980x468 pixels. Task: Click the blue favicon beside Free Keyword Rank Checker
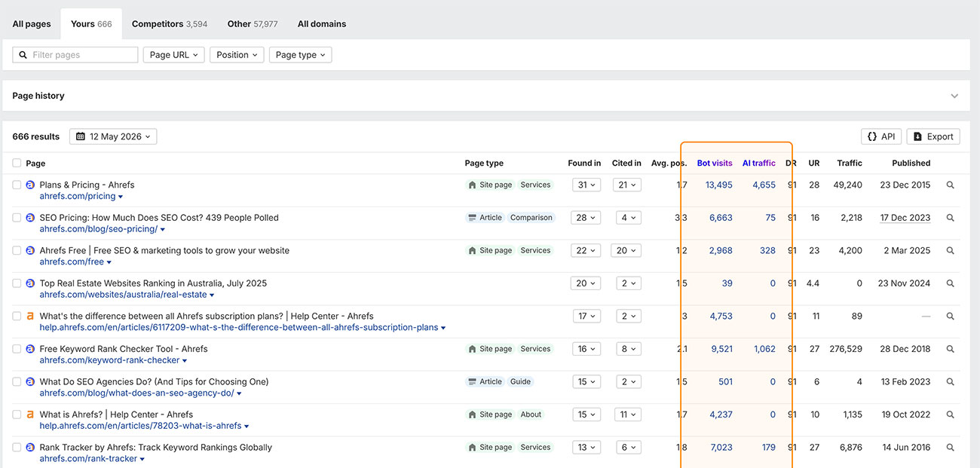click(x=30, y=349)
